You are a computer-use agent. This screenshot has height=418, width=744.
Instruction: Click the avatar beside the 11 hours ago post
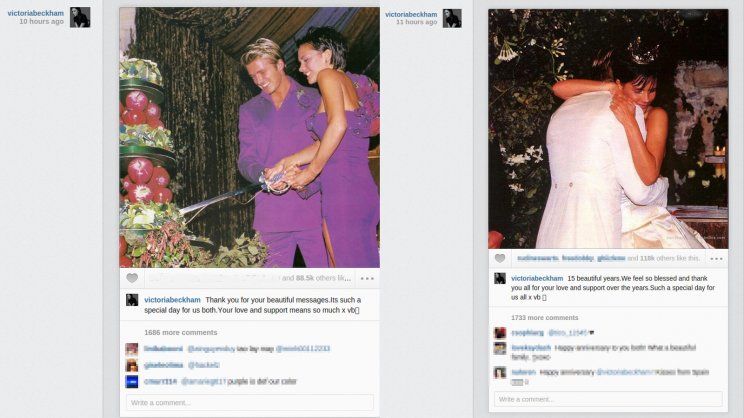point(452,19)
